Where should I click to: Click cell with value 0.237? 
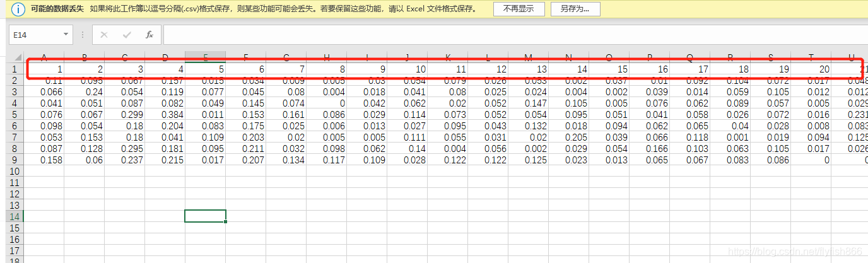click(x=124, y=160)
